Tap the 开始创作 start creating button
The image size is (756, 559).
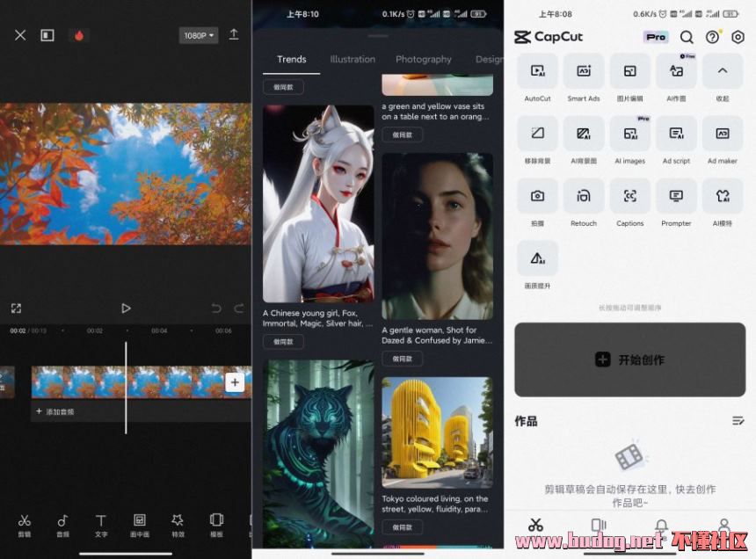[x=629, y=359]
